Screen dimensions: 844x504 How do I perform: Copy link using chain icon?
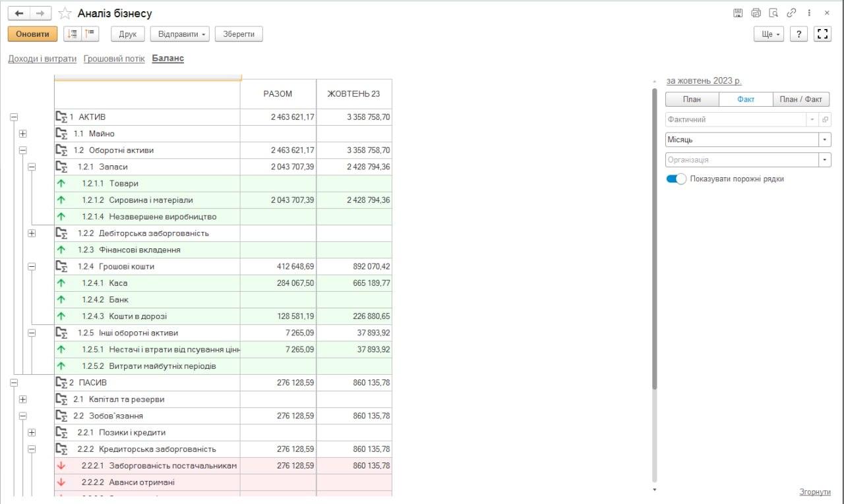point(791,13)
